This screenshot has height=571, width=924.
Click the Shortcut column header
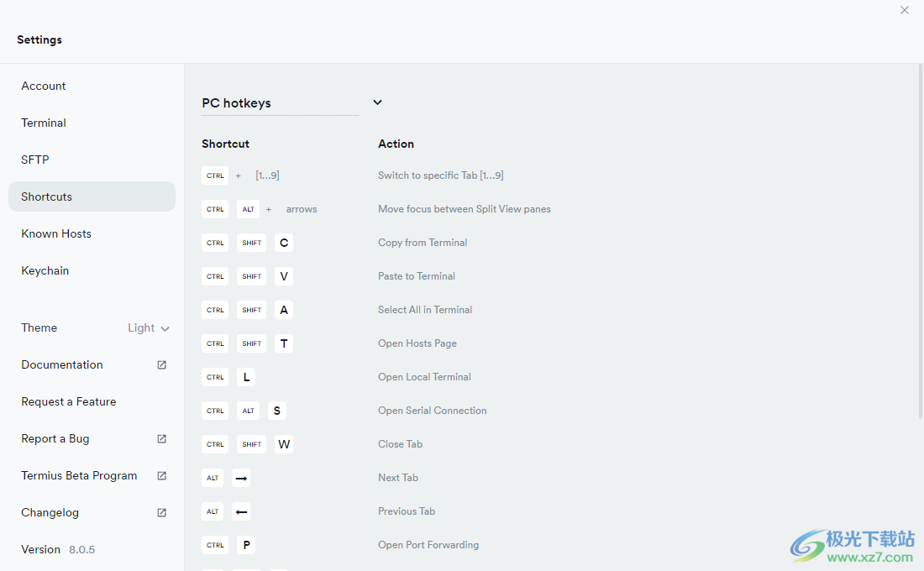[225, 144]
